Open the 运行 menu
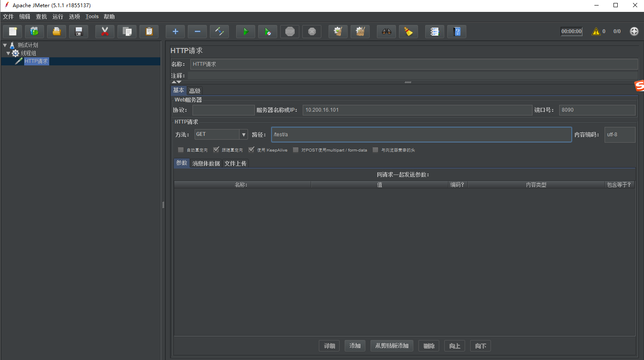The image size is (644, 360). click(x=58, y=17)
